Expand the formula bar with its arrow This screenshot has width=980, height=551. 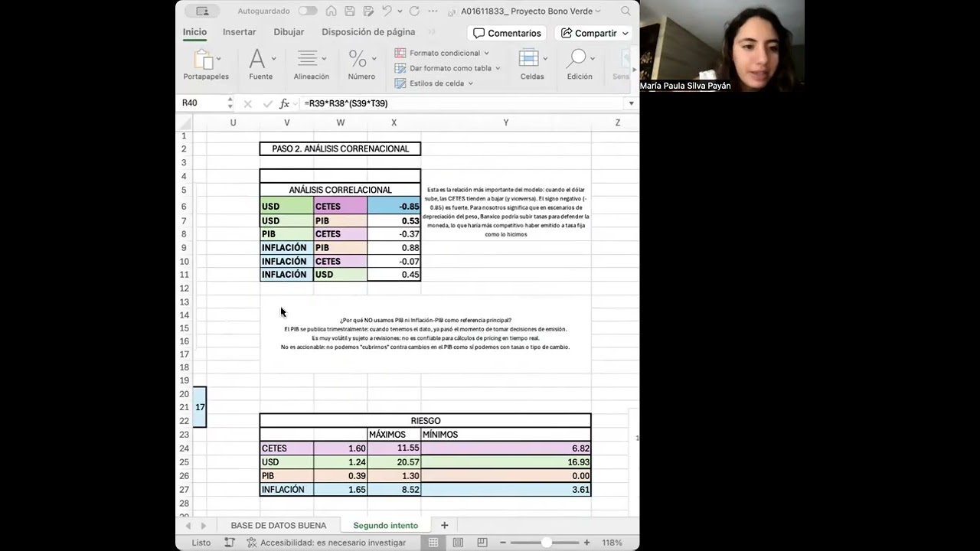(x=632, y=103)
